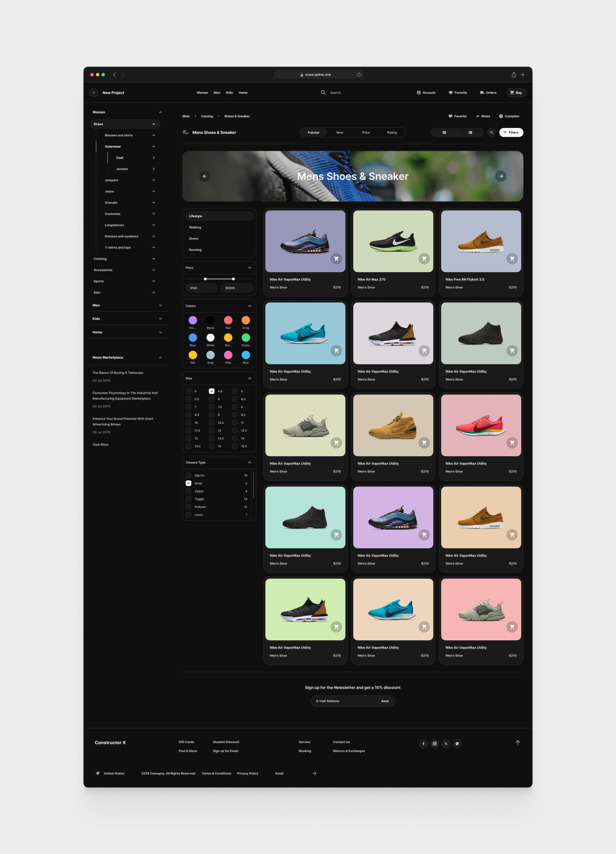Open the View More news link
Viewport: 616px width, 854px height.
[100, 445]
